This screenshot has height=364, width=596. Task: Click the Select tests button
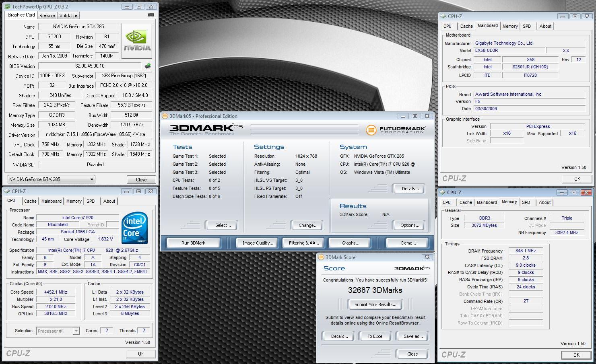tap(221, 225)
